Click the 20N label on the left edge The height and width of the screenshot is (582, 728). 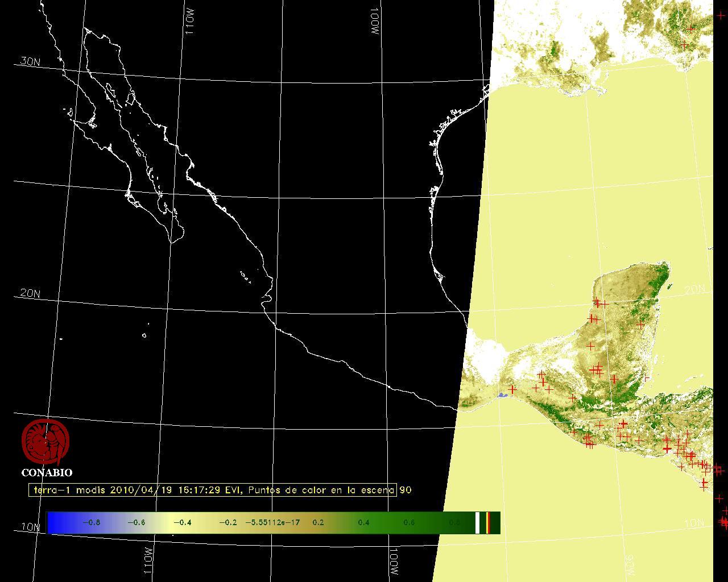30,293
